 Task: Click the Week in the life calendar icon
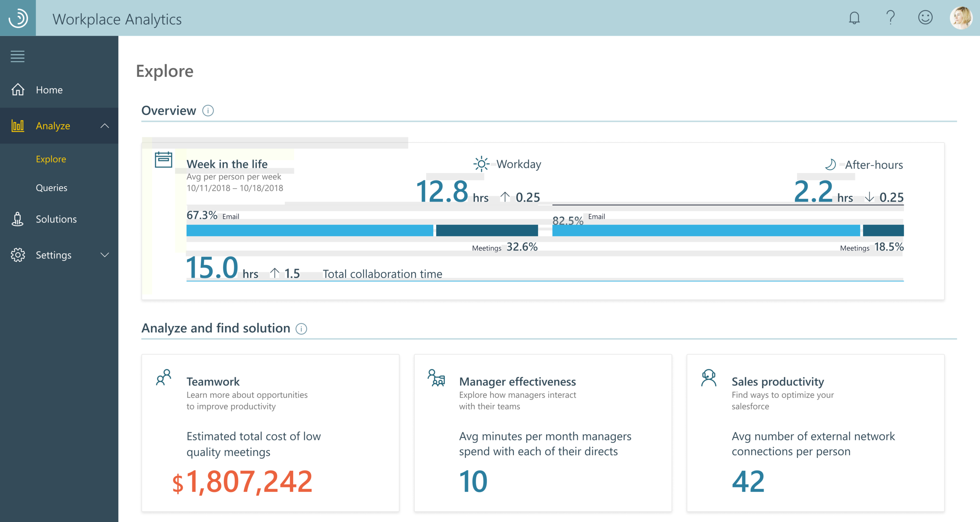163,160
